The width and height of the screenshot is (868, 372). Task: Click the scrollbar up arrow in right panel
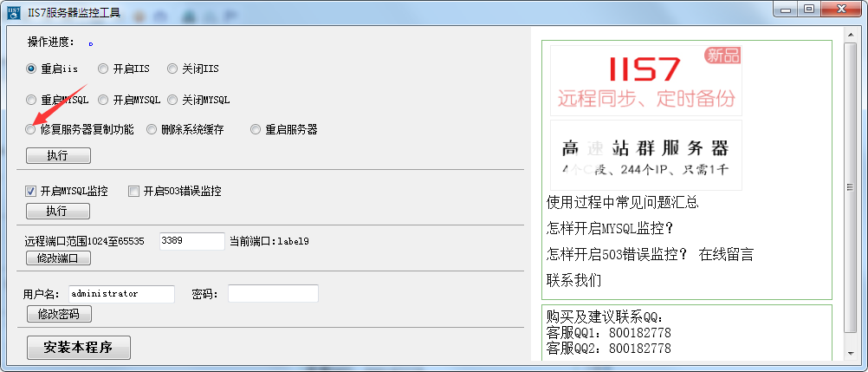point(850,35)
